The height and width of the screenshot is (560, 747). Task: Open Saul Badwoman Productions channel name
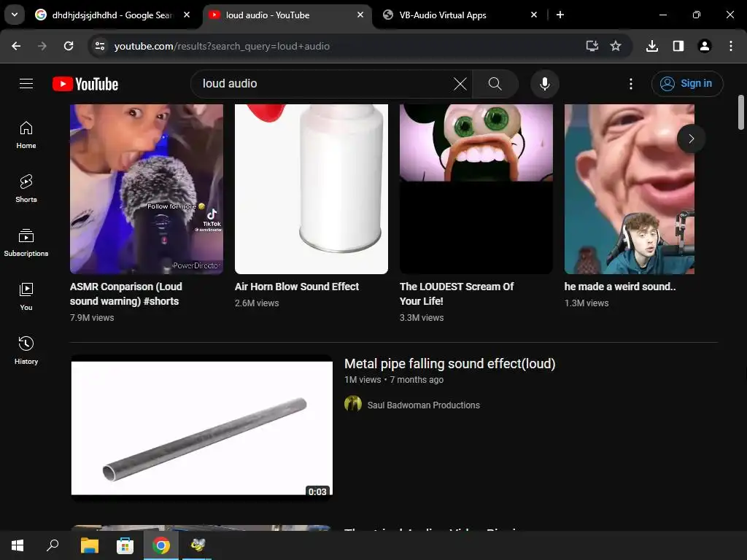[x=424, y=405]
